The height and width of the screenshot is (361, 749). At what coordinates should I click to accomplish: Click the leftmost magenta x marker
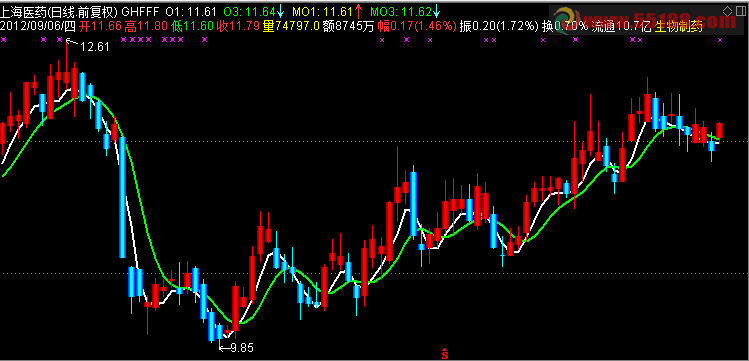tap(4, 40)
